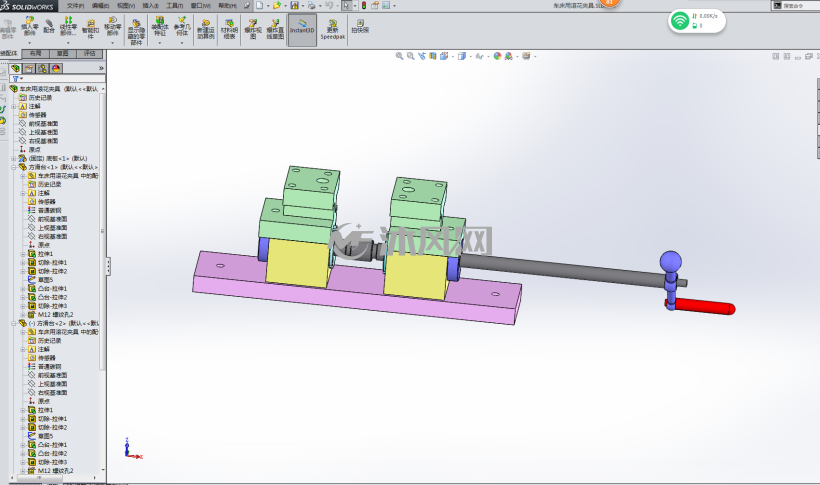Viewport: 820px width, 485px height.
Task: Collapse the (-) 方滑台<2> component node
Action: pos(14,323)
